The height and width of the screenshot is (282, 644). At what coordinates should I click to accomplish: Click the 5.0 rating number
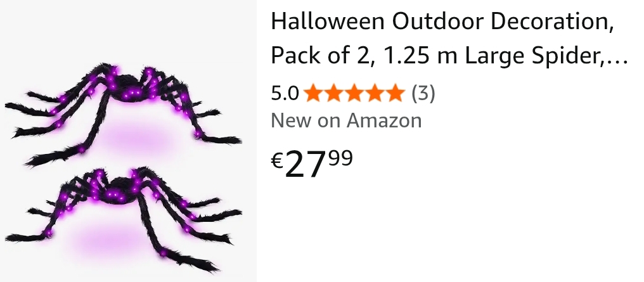point(285,93)
